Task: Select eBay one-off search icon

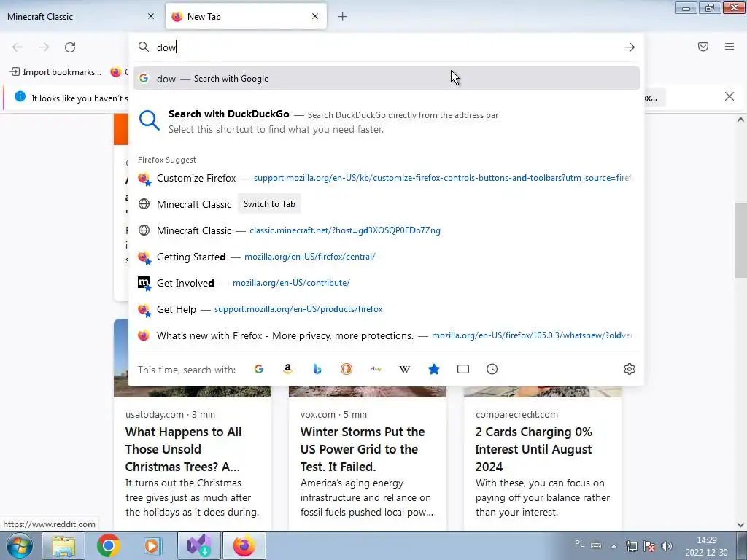Action: [x=376, y=369]
